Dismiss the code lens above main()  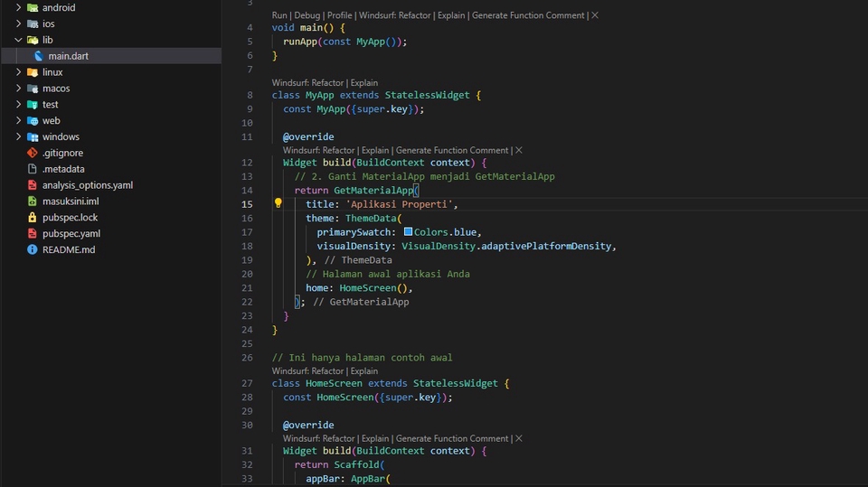pos(595,15)
